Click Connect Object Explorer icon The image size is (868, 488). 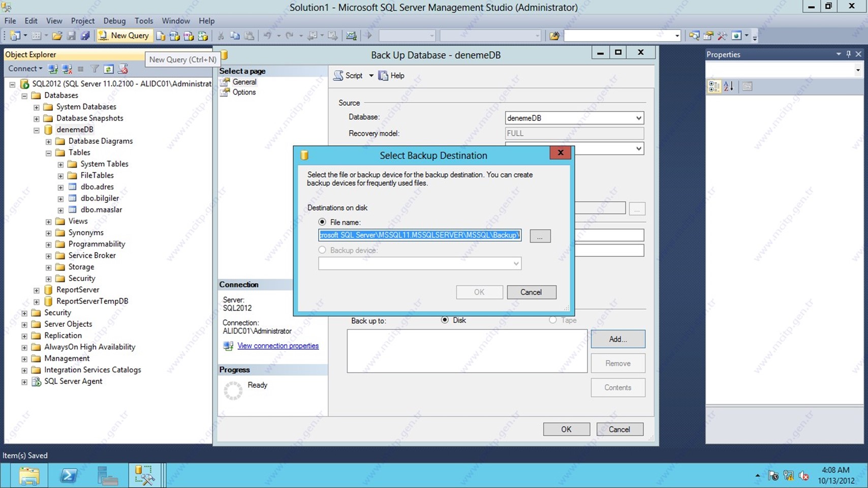(53, 69)
